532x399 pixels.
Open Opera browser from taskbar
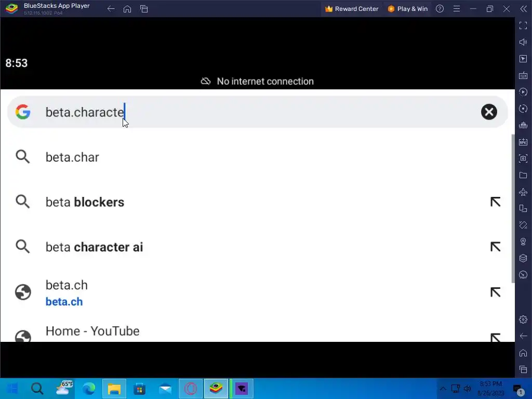click(x=191, y=389)
